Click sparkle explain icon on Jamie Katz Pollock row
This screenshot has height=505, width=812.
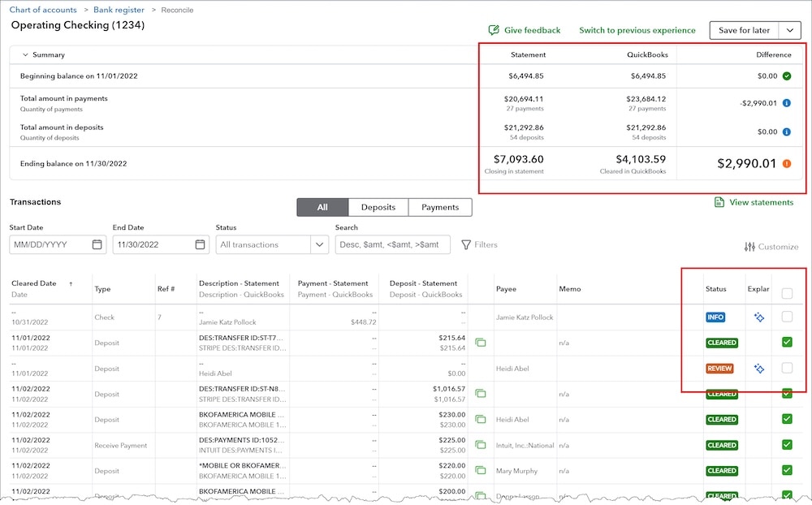pos(759,317)
